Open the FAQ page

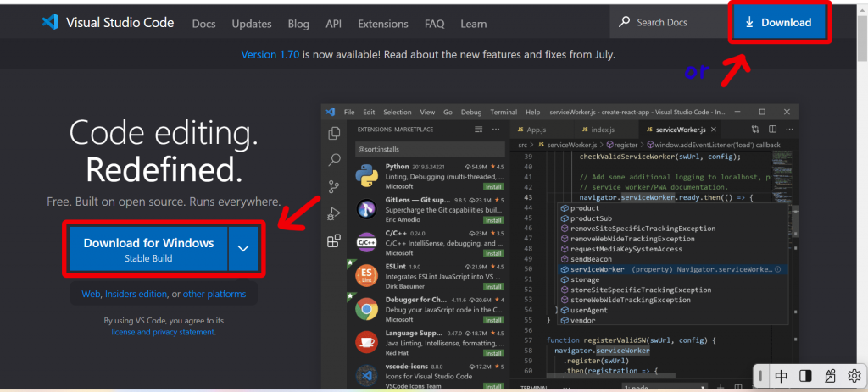click(x=434, y=24)
